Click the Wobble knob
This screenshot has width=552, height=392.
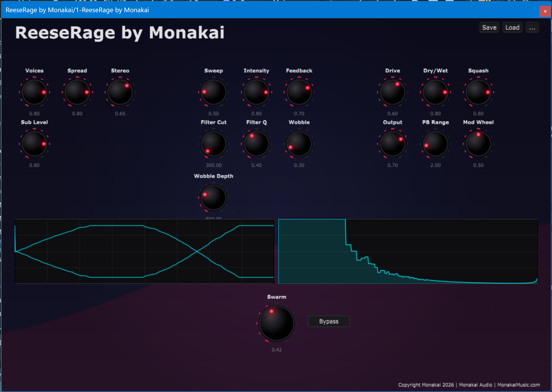(x=299, y=144)
